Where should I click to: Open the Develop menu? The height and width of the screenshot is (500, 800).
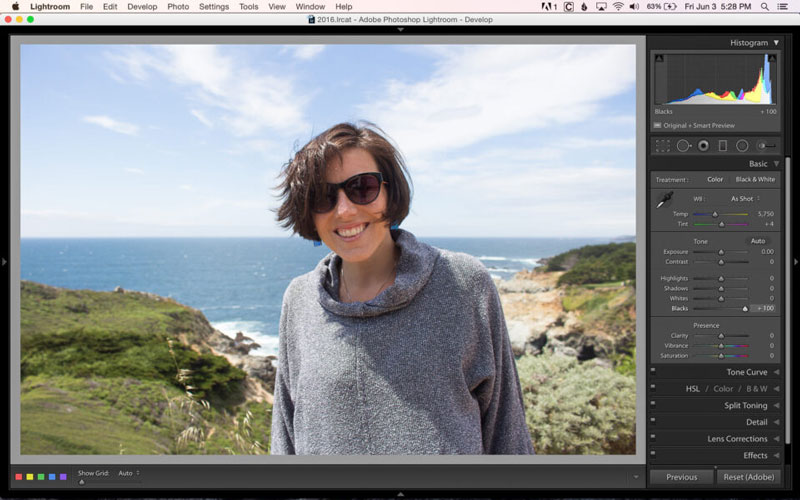(x=141, y=7)
